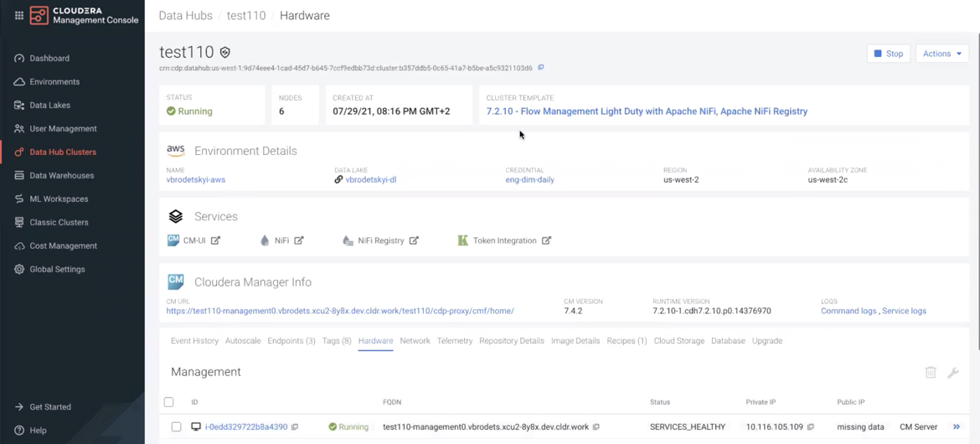
Task: Open NiFi service external link icon
Action: click(x=299, y=240)
